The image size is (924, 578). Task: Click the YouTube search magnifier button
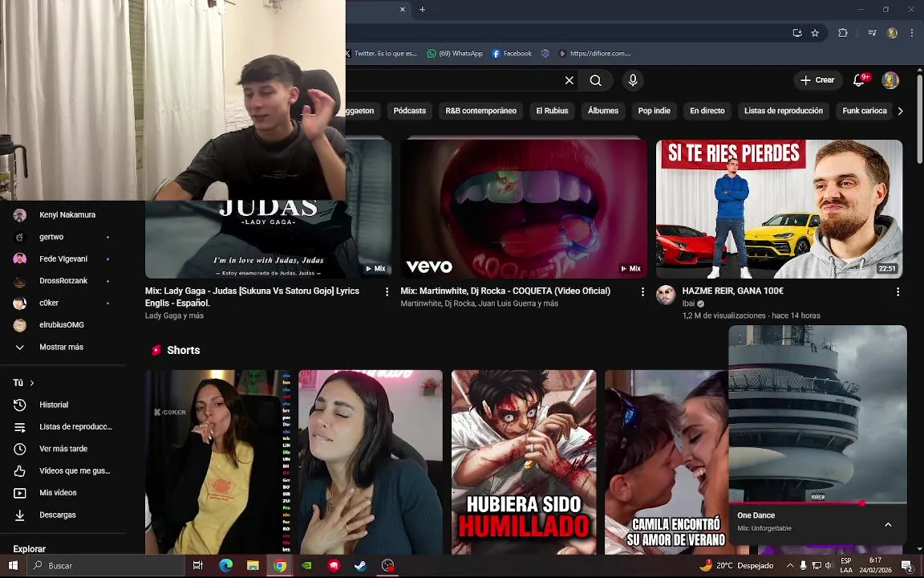pos(596,80)
